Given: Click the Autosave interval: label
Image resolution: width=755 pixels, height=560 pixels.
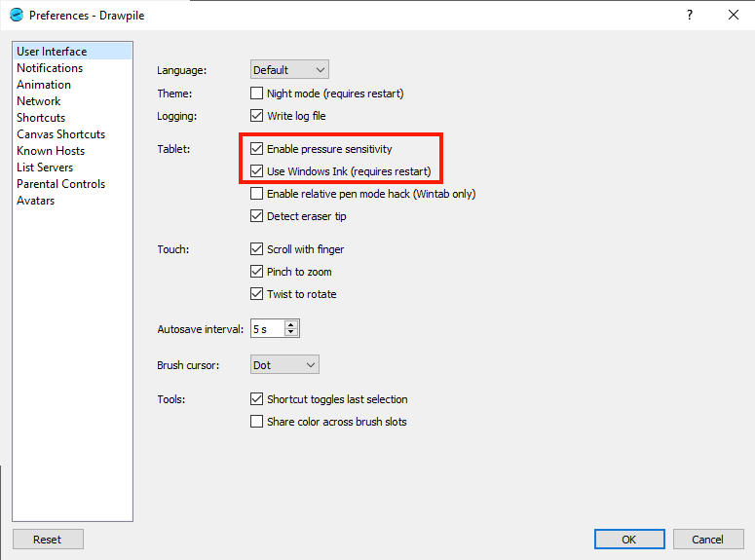Looking at the screenshot, I should pyautogui.click(x=201, y=329).
